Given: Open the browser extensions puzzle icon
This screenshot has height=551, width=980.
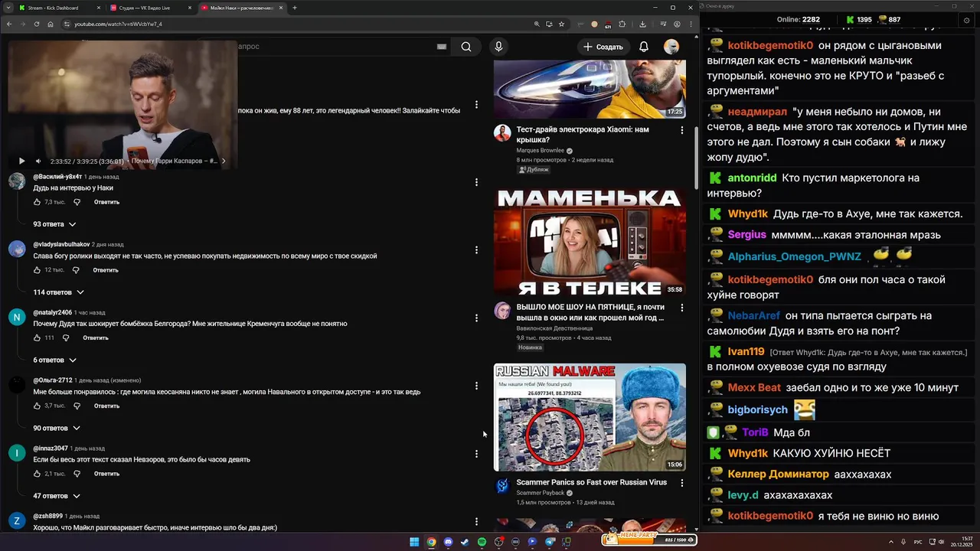Looking at the screenshot, I should tap(622, 24).
